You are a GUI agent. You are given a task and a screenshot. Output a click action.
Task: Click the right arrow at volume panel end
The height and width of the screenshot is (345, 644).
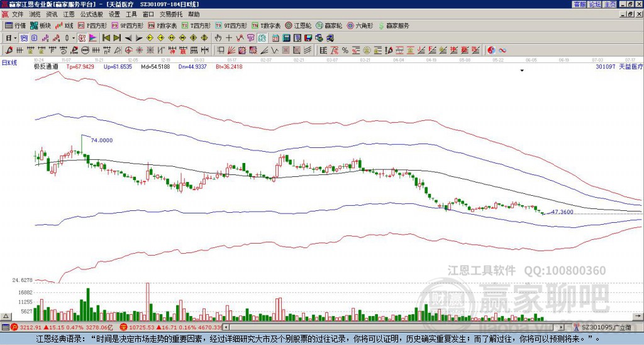pyautogui.click(x=637, y=316)
